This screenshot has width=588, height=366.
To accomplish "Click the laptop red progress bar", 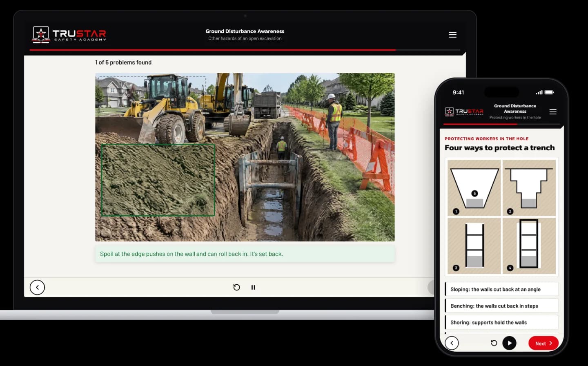I will [x=212, y=50].
